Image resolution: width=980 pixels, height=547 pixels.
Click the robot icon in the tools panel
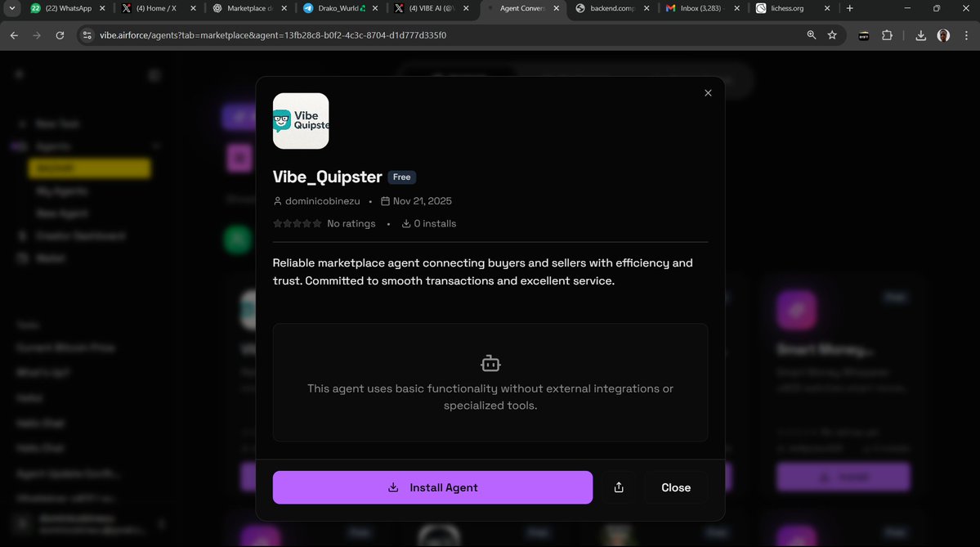(490, 362)
